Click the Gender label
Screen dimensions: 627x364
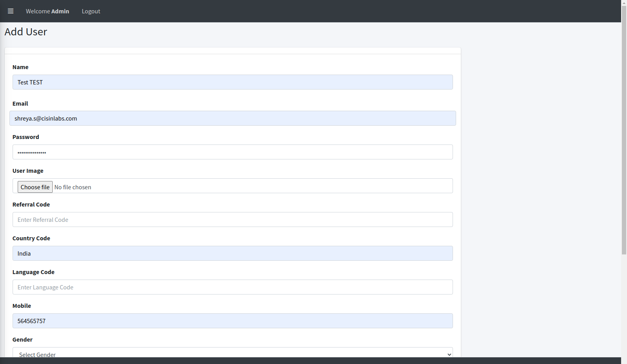(22, 340)
